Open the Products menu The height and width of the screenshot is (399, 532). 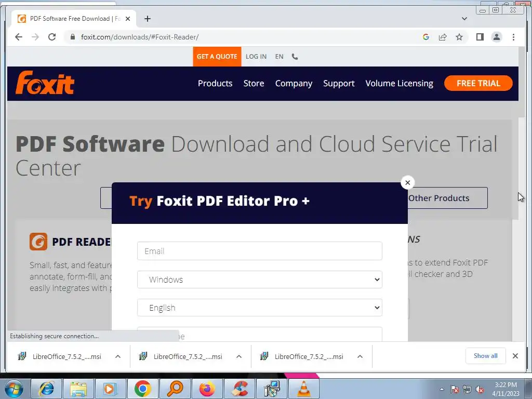pyautogui.click(x=215, y=84)
